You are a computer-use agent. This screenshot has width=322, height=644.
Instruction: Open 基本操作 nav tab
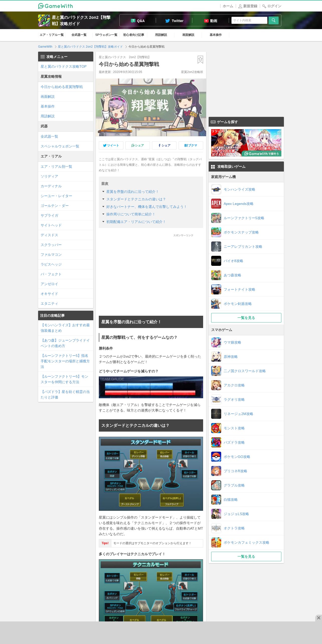pyautogui.click(x=216, y=35)
